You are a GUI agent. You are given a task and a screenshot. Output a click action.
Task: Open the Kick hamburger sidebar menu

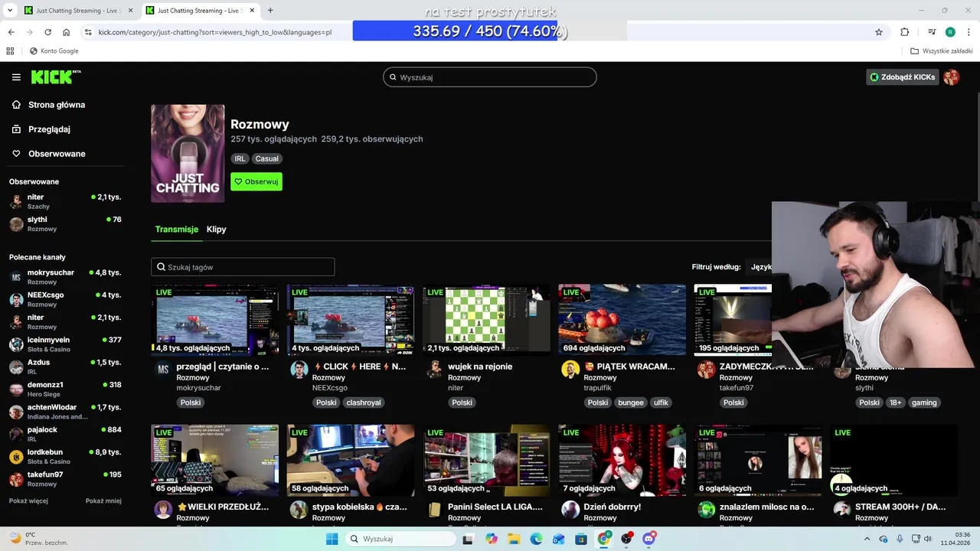[x=16, y=77]
